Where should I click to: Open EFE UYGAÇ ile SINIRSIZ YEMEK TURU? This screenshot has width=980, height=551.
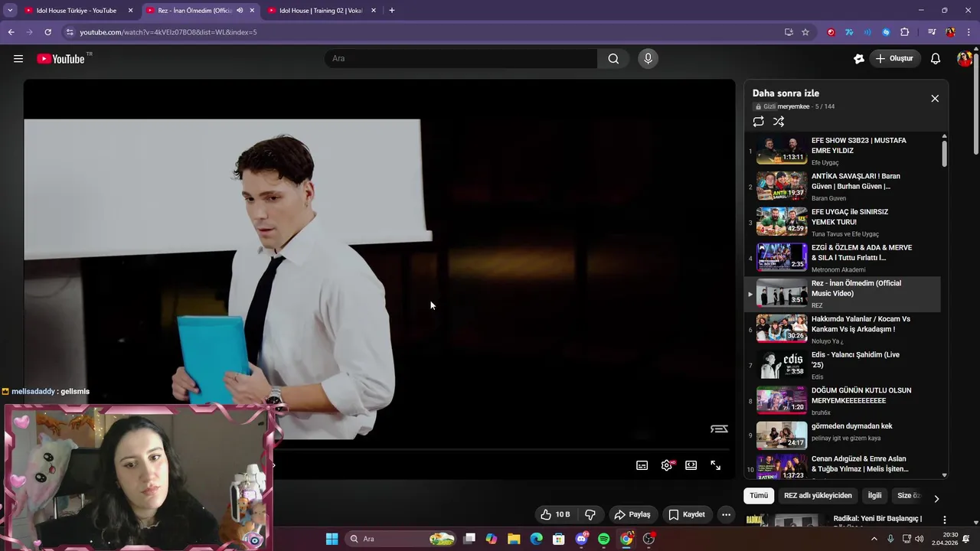[842, 222]
